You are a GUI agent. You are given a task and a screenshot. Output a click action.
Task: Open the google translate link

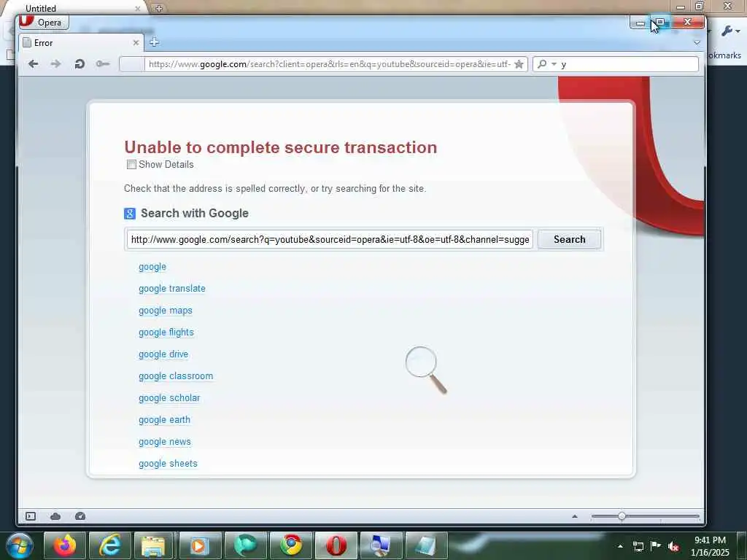tap(172, 289)
